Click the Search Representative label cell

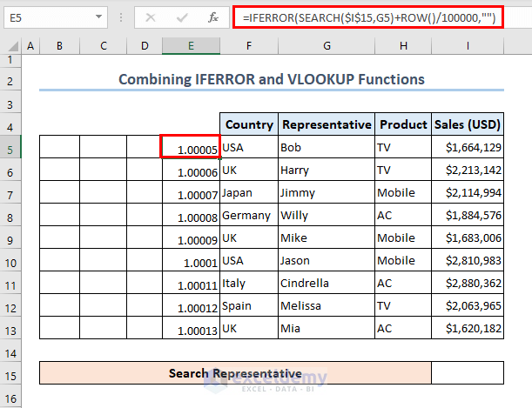point(235,373)
